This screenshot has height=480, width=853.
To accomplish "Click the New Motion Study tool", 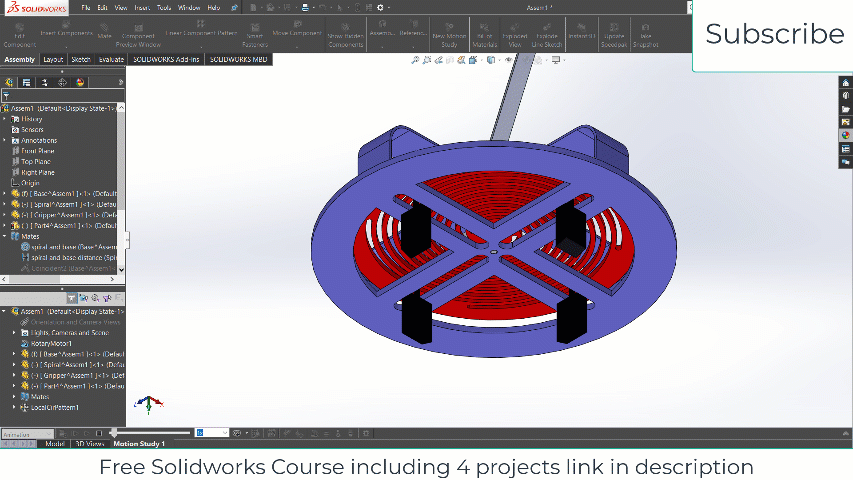I will coord(449,35).
